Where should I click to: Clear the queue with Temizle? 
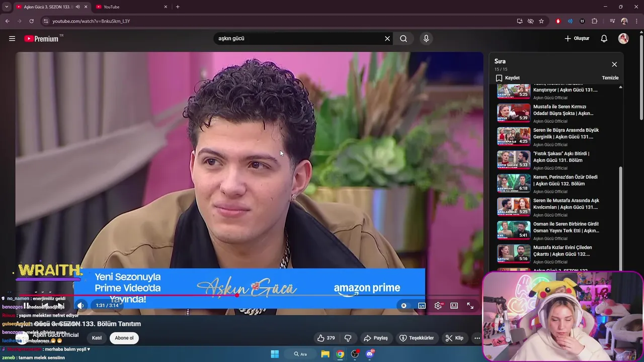click(610, 78)
